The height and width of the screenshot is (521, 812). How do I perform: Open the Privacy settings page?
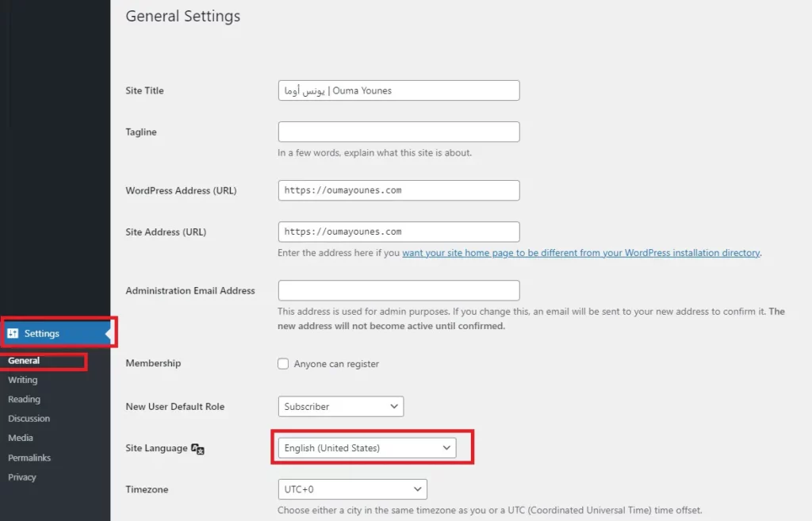click(x=22, y=477)
